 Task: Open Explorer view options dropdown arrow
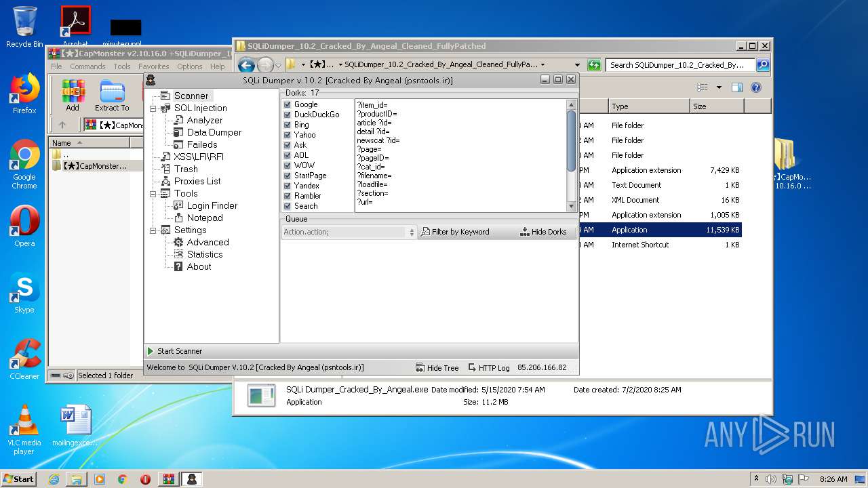(719, 87)
